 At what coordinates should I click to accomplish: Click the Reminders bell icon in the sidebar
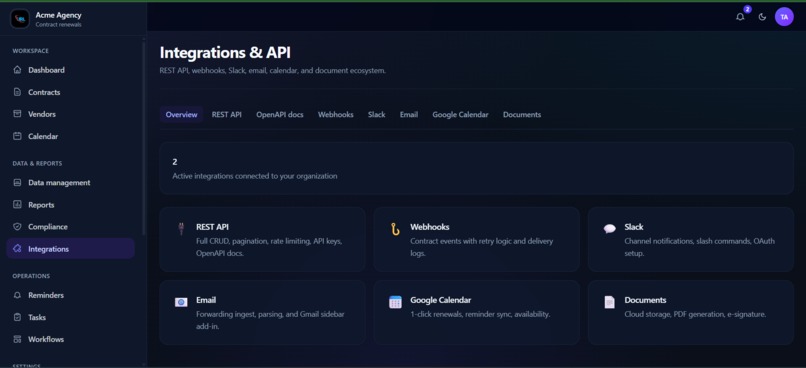pyautogui.click(x=17, y=295)
